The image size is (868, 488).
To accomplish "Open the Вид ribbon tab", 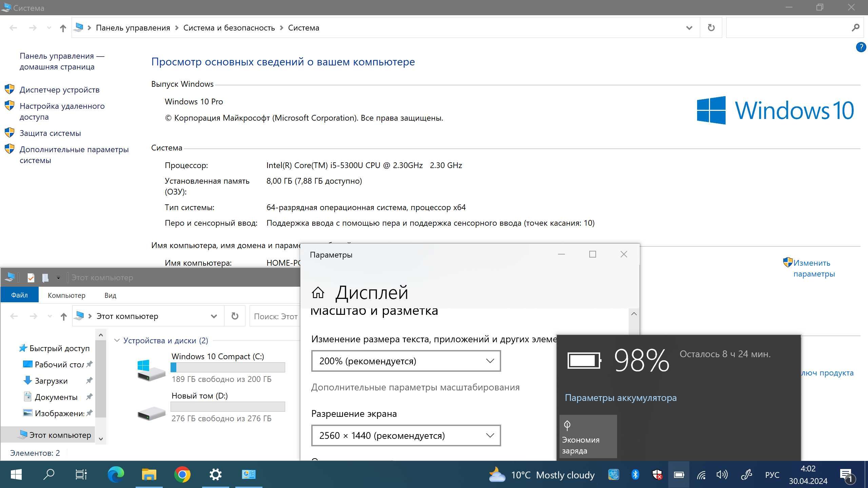I will 110,296.
